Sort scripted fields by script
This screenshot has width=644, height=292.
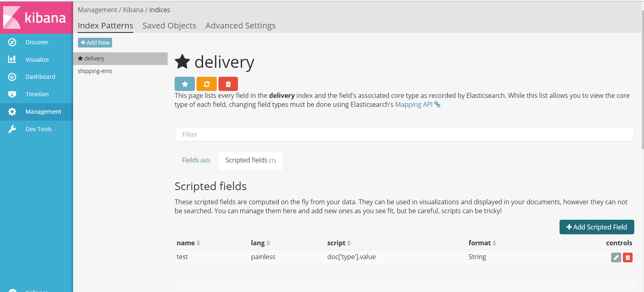coord(349,243)
